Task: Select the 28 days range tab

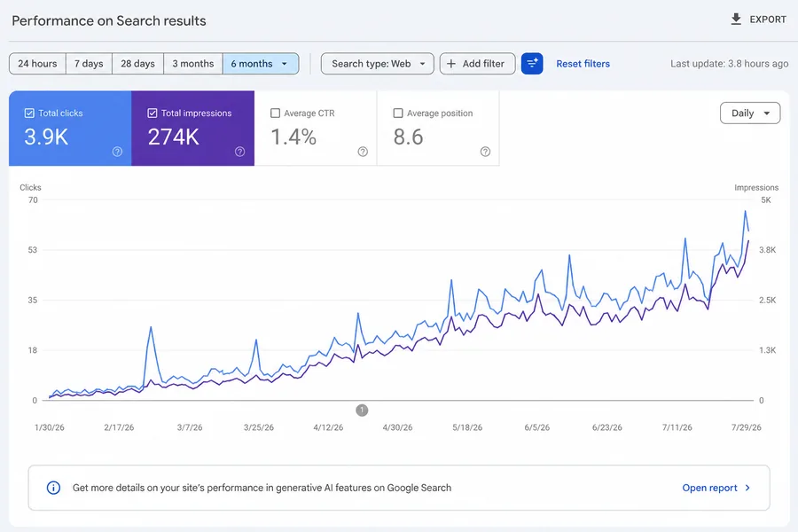Action: tap(137, 64)
